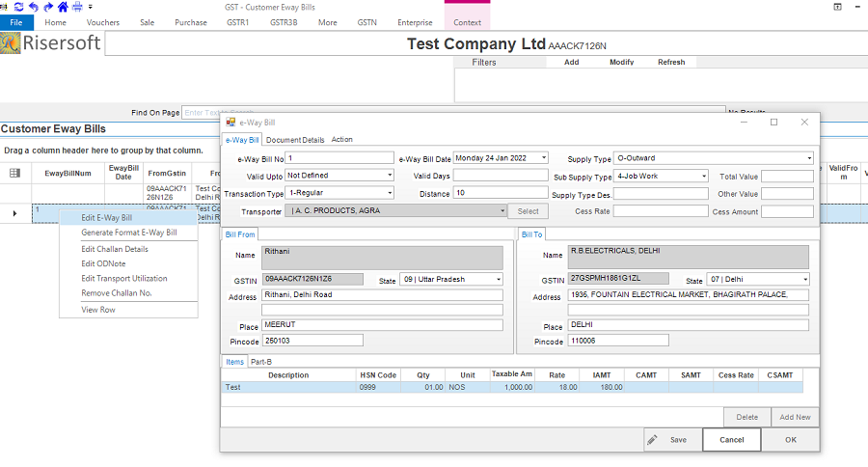Viewport: 868px width, 467px height.
Task: Click the pencil icon on Save button
Action: (x=653, y=440)
